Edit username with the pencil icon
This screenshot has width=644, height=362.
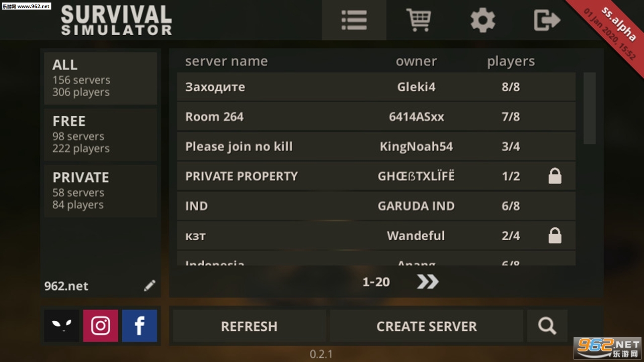pos(149,285)
